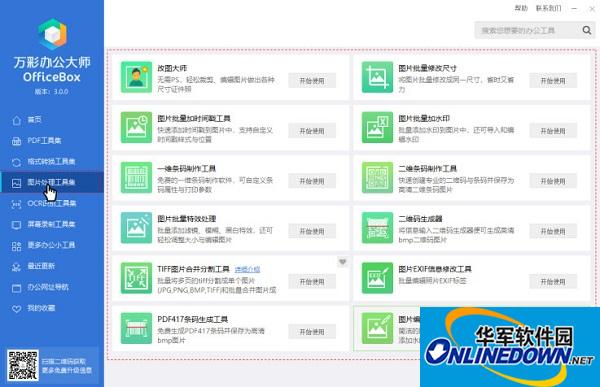Click 联系我们 in the title bar

point(548,8)
